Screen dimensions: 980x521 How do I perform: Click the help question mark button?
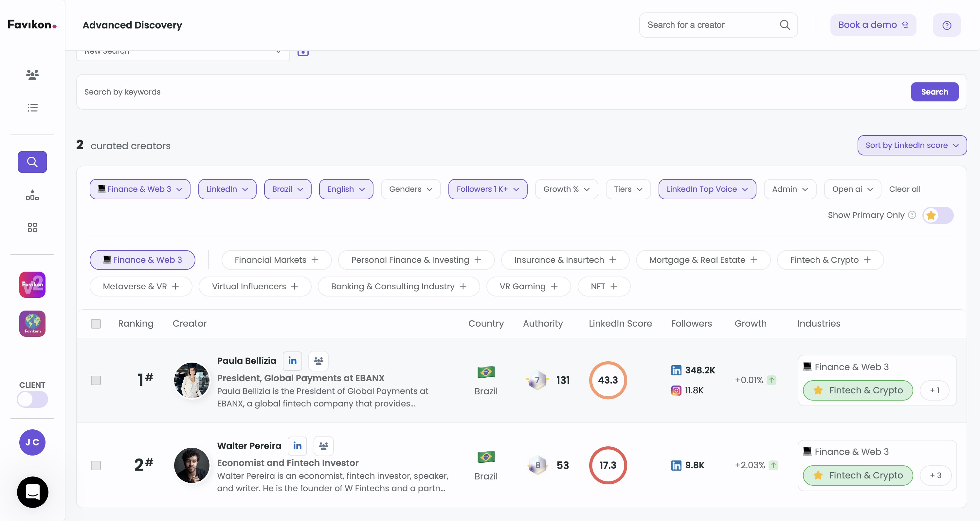coord(947,25)
